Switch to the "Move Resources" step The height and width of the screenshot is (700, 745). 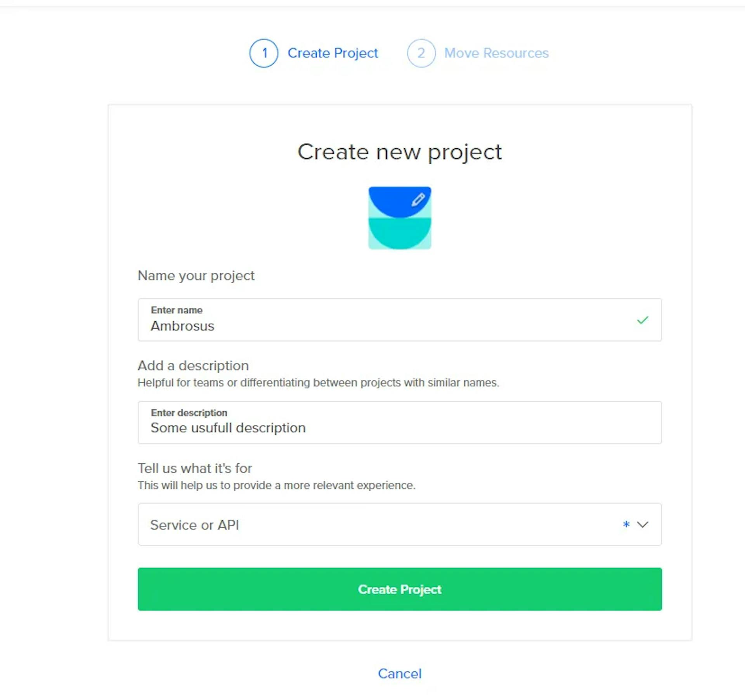tap(496, 53)
